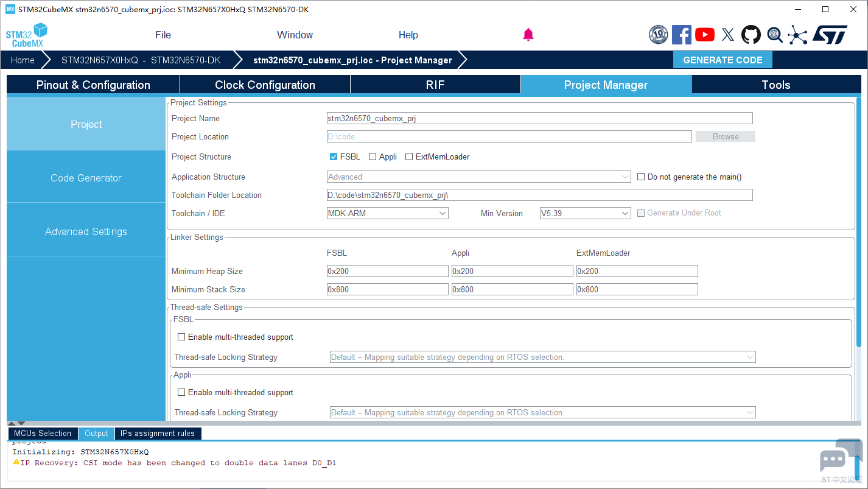Expand FSBL Thread-safe Locking Strategy dropdown
Viewport: 868px width, 489px height.
click(543, 357)
